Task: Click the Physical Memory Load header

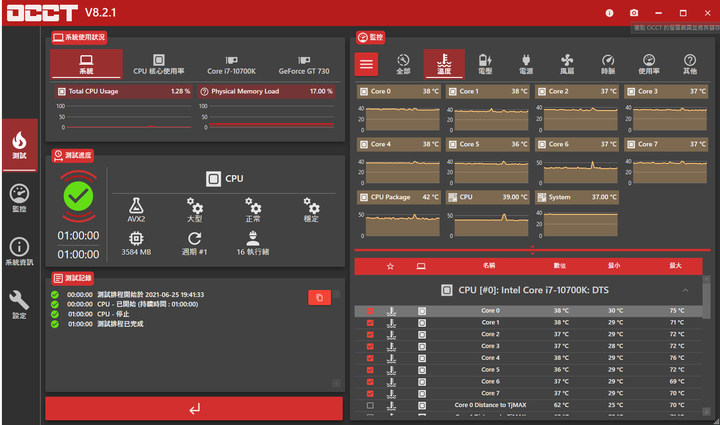Action: tap(266, 91)
